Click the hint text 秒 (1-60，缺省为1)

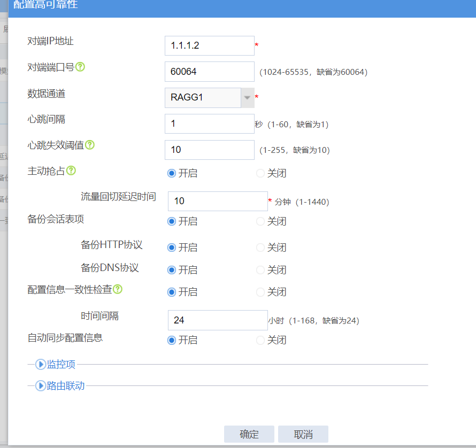(291, 124)
